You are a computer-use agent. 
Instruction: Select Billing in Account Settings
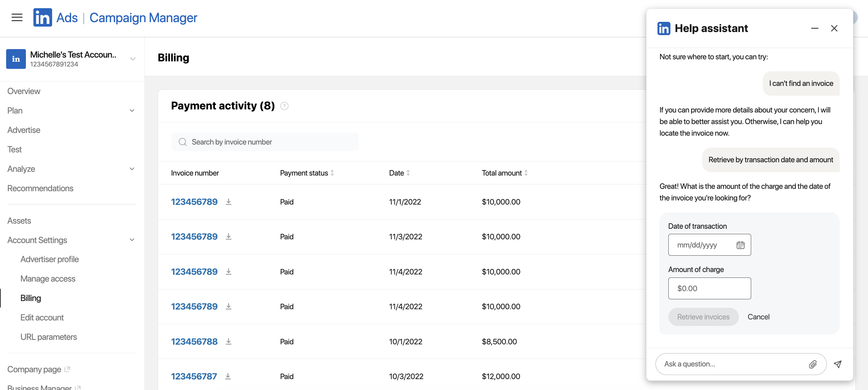pyautogui.click(x=31, y=298)
